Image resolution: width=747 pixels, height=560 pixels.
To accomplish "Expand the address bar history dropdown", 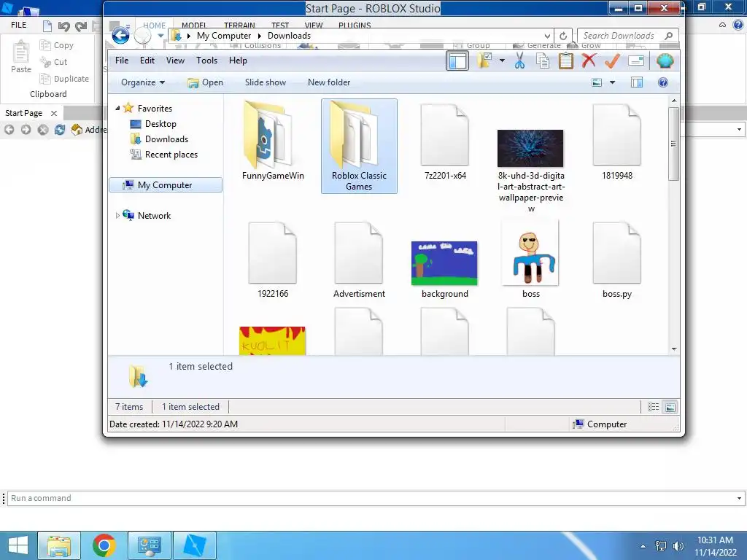I will pos(547,36).
